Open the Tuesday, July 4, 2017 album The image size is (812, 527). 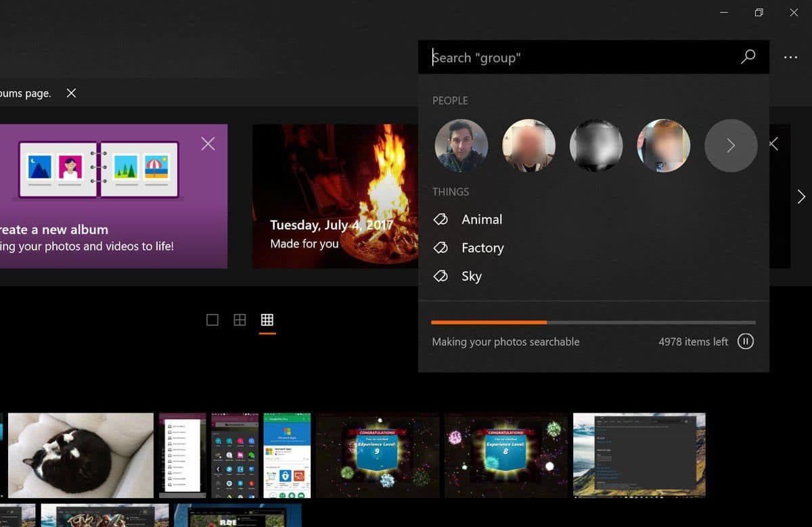pyautogui.click(x=335, y=196)
